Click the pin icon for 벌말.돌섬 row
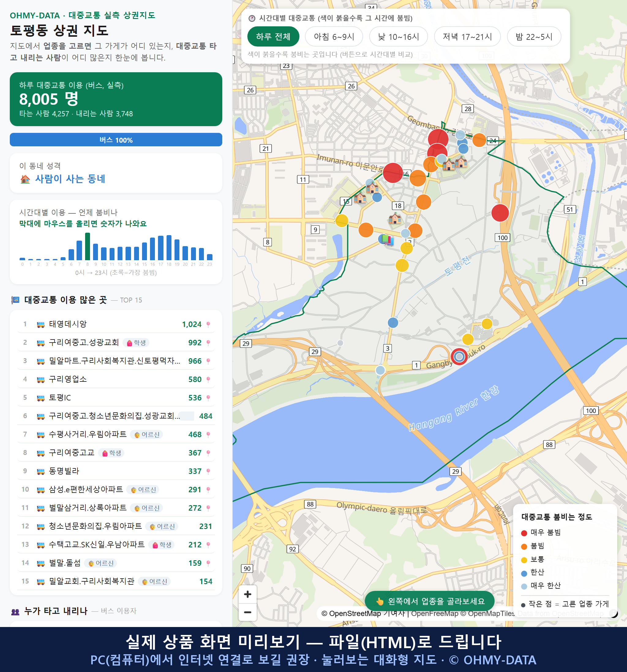This screenshot has height=672, width=627. tap(208, 563)
